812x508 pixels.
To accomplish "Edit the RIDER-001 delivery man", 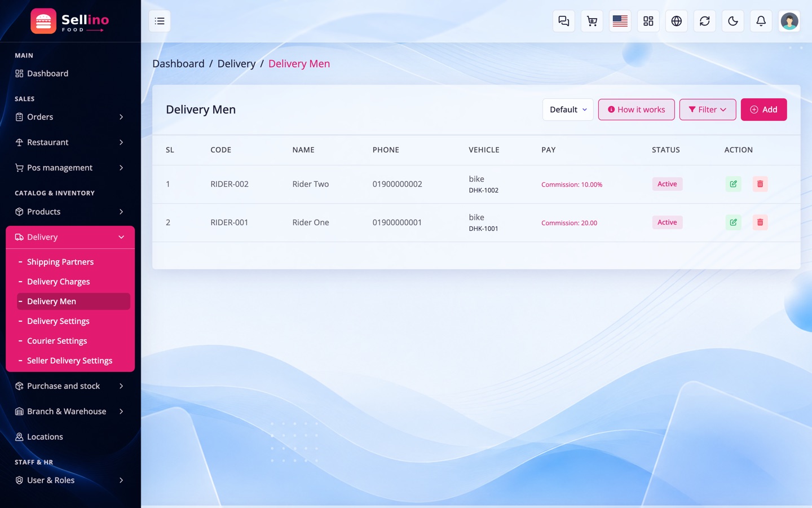I will click(x=734, y=222).
